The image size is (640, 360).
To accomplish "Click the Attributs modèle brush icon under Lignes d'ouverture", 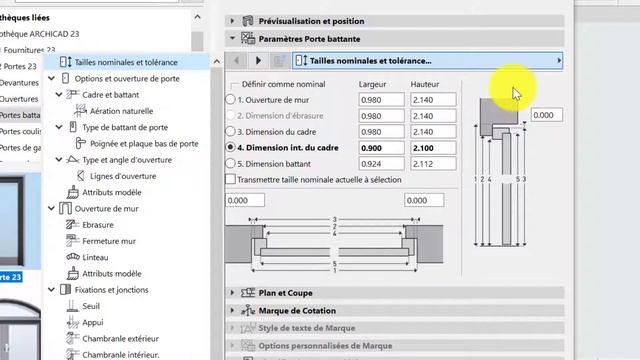I will click(x=73, y=192).
